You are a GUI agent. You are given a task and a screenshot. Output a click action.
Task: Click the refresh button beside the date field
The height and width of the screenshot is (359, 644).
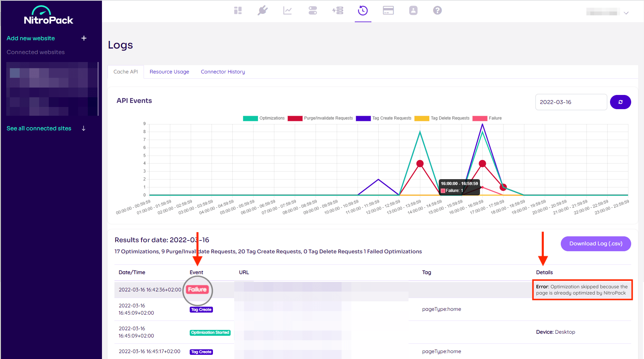(x=620, y=102)
